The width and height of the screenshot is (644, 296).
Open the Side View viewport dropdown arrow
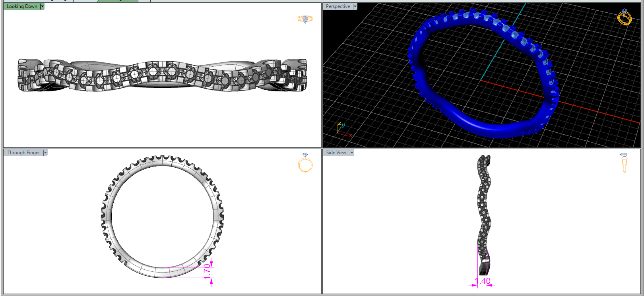tap(352, 153)
